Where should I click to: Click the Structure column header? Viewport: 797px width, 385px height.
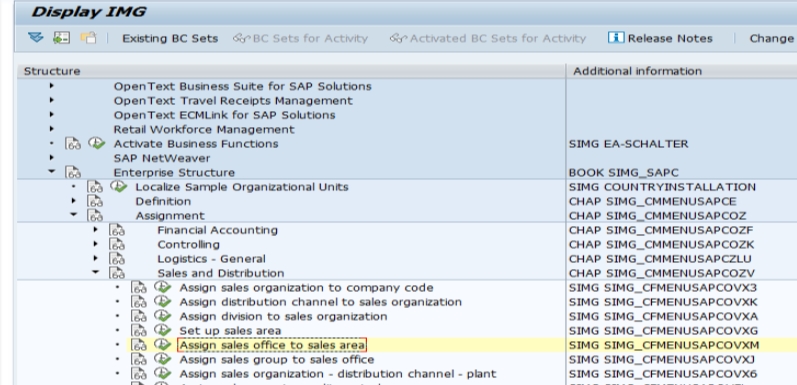[x=291, y=71]
